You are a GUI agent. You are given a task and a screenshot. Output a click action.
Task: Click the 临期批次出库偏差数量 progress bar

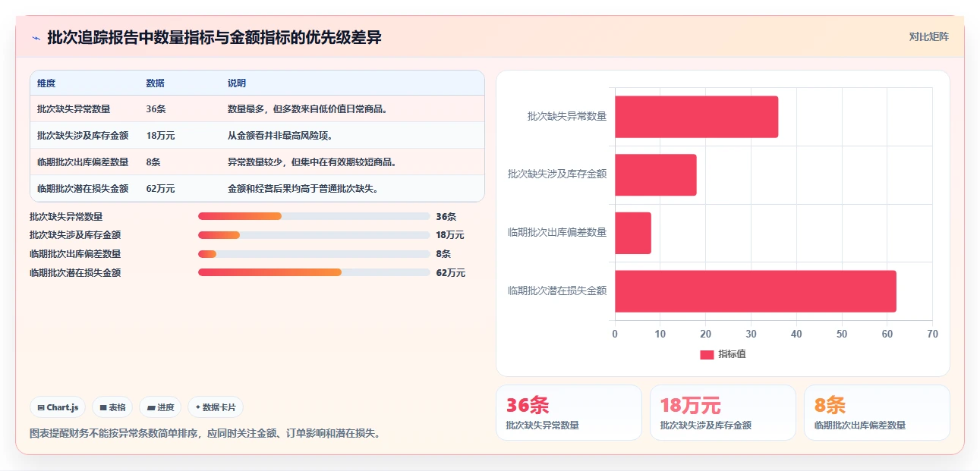(314, 254)
